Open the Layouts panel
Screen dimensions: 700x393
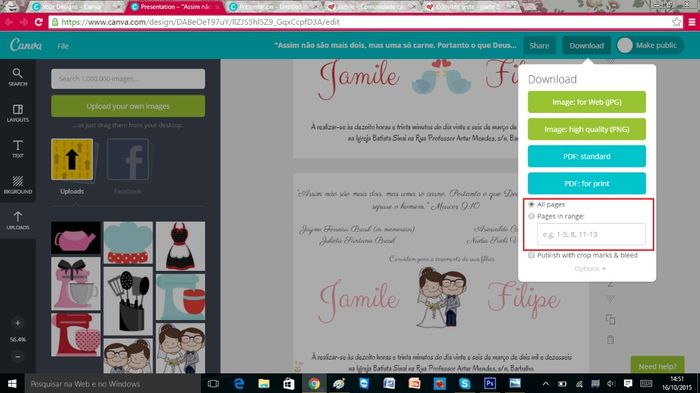17,113
